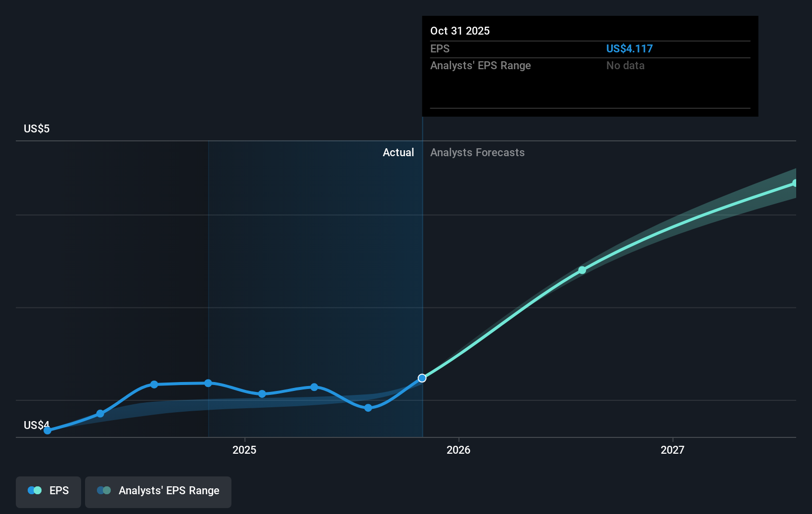Click the 'Analysts' EPS Range' tooltip row label
The width and height of the screenshot is (812, 514).
tap(481, 66)
